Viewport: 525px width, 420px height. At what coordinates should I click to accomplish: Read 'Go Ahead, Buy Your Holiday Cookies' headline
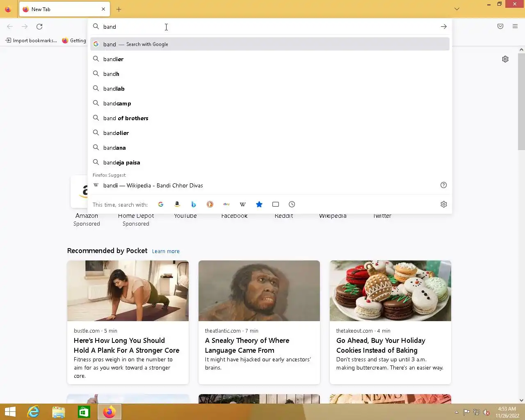tap(381, 345)
